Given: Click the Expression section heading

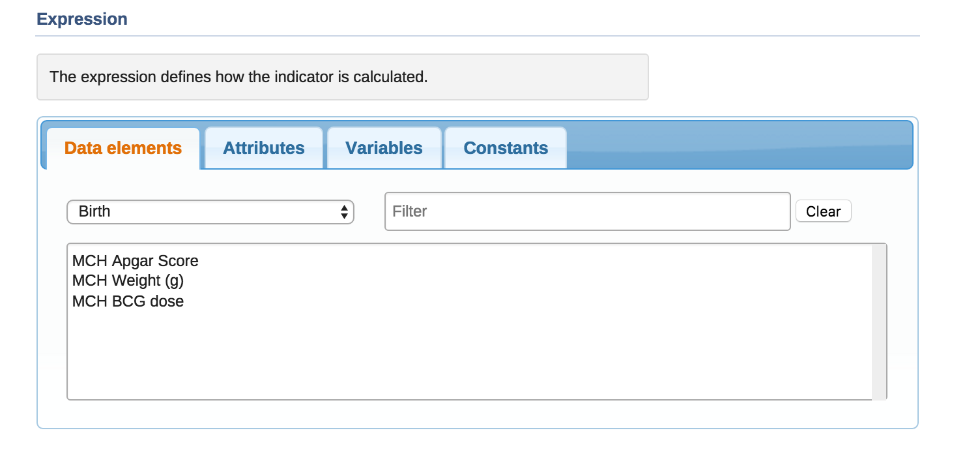Looking at the screenshot, I should click(82, 19).
